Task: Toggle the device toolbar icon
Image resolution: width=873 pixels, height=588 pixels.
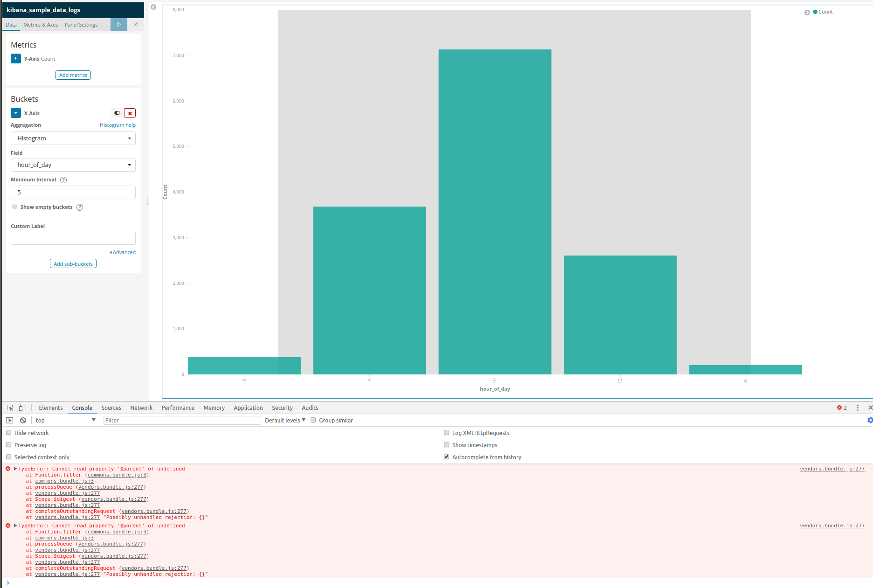Action: tap(21, 407)
